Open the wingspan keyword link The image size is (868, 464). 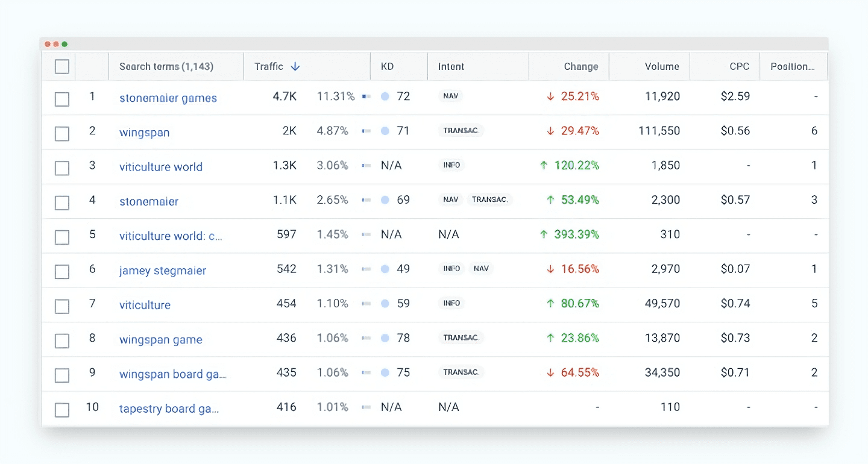pyautogui.click(x=145, y=133)
